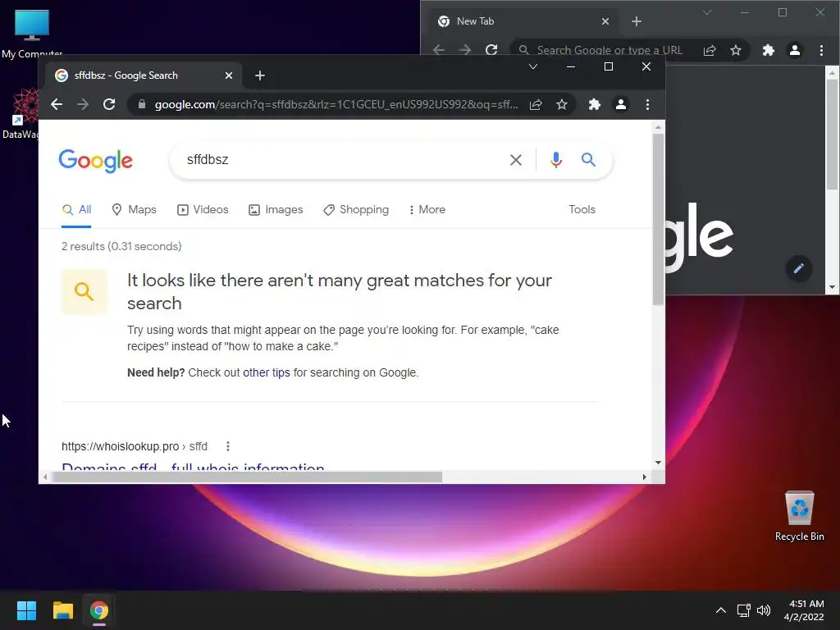Open File Explorer from the taskbar
Viewport: 840px width, 630px height.
pyautogui.click(x=62, y=610)
